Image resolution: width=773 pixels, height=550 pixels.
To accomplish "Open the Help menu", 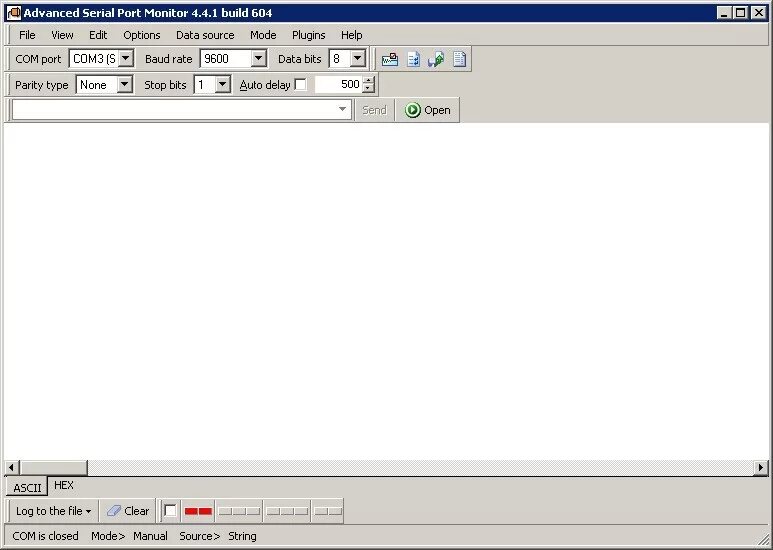I will 351,35.
